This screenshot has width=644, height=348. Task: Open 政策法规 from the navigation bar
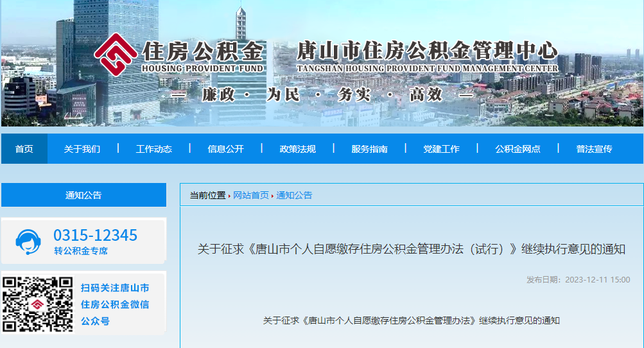click(298, 149)
